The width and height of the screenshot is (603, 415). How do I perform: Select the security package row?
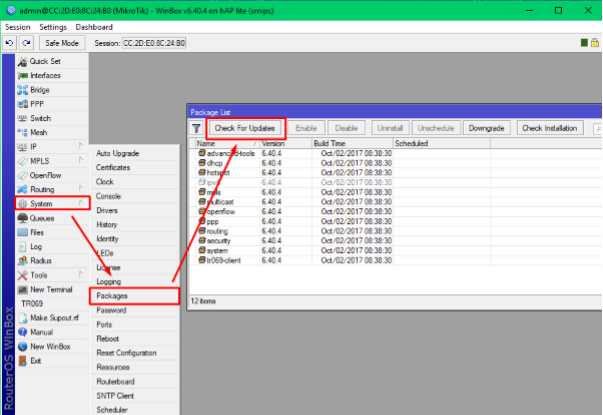click(396, 241)
